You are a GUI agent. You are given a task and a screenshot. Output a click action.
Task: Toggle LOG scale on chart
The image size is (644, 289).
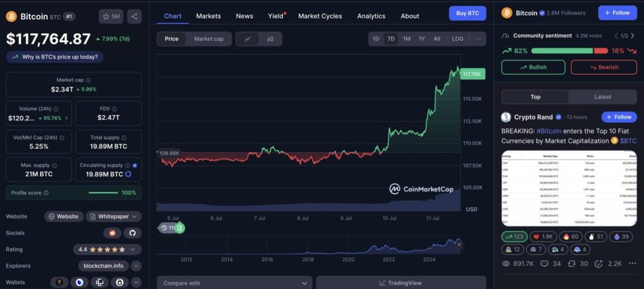tap(458, 38)
